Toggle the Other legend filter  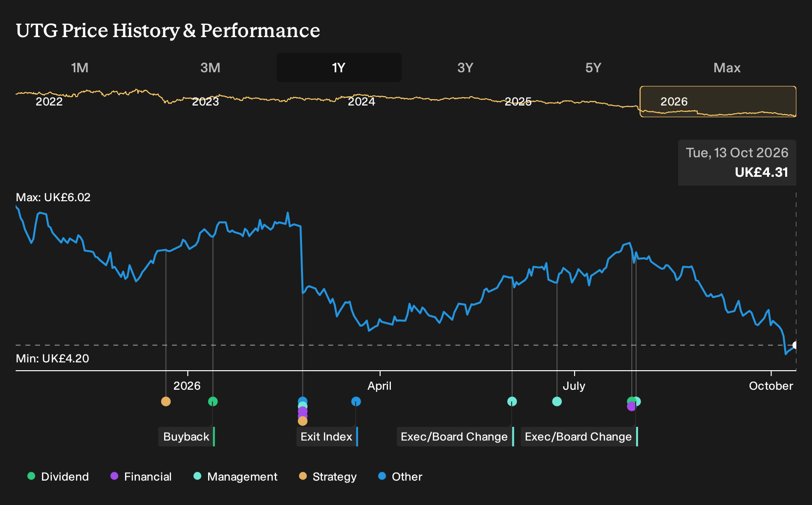tap(400, 477)
